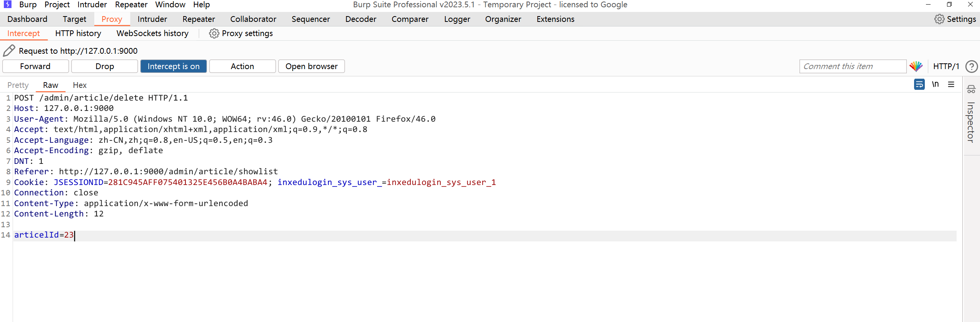
Task: Forward the intercepted request
Action: 35,66
